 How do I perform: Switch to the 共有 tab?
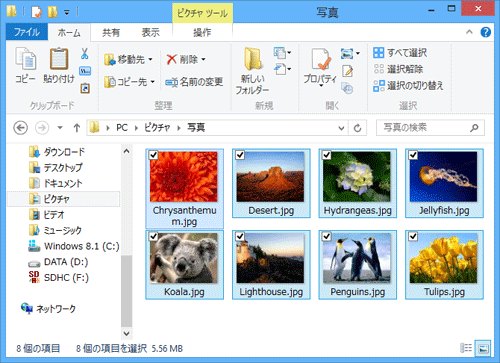pyautogui.click(x=111, y=33)
